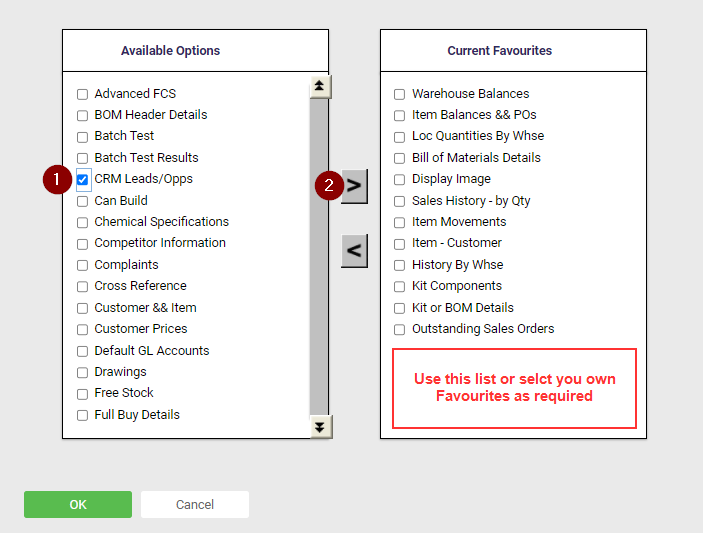The height and width of the screenshot is (533, 703).
Task: Check the Sales History - by Qty option
Action: pyautogui.click(x=399, y=201)
